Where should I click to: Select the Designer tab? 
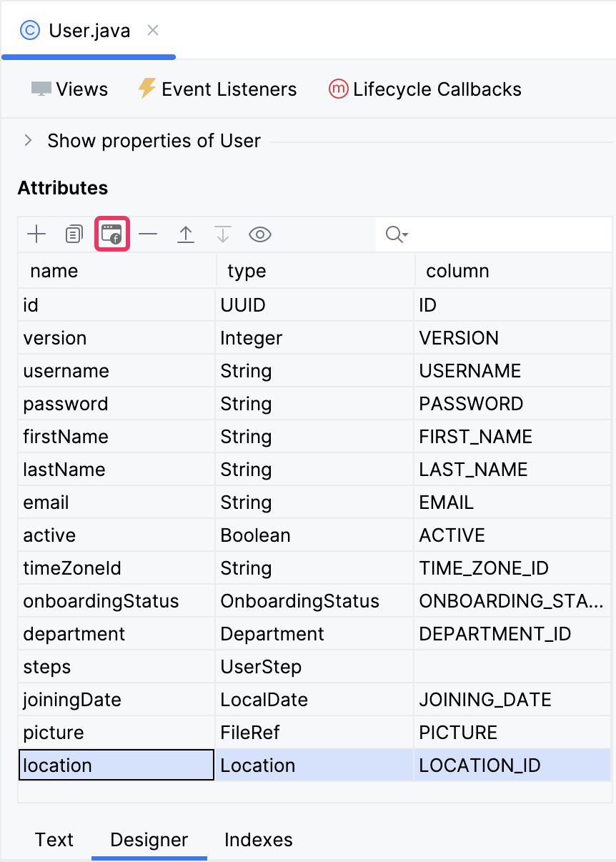149,839
